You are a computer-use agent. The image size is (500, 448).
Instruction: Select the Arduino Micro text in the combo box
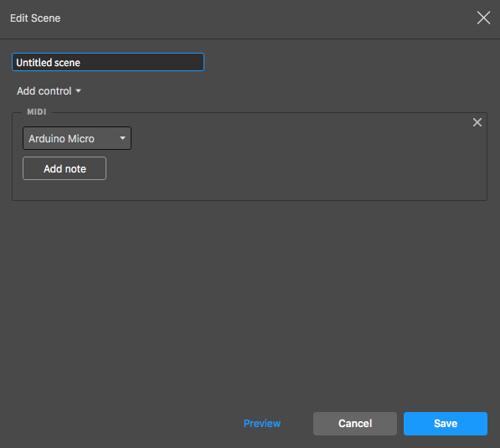(61, 139)
